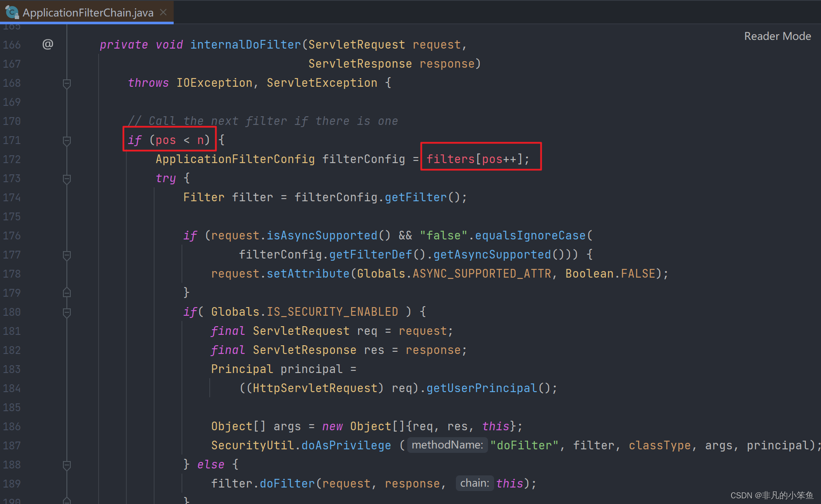Close the ApplicationFilterChain.java tab
Image resolution: width=821 pixels, height=504 pixels.
(x=164, y=13)
